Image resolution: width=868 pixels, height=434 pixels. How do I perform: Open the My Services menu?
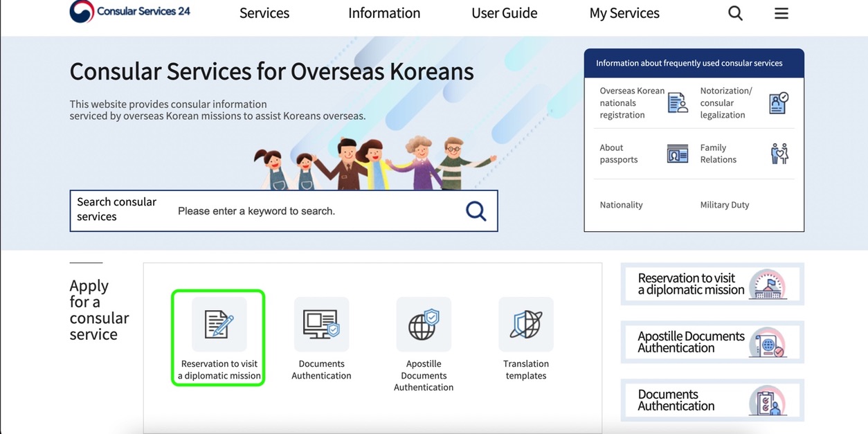[x=624, y=12]
